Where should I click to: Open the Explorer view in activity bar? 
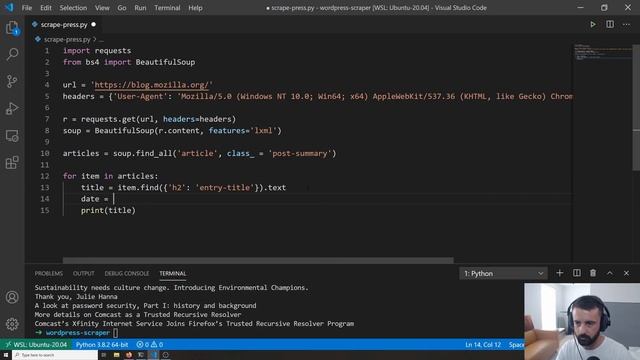(x=12, y=28)
